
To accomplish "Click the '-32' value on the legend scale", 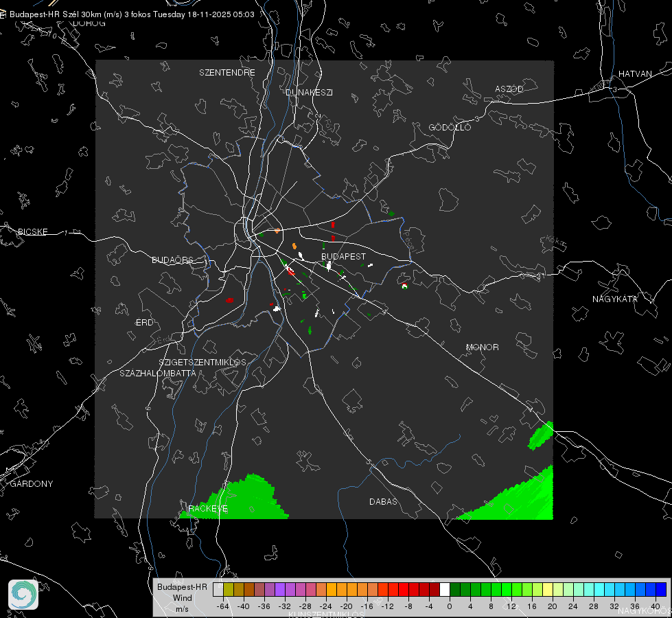I will coord(285,606).
